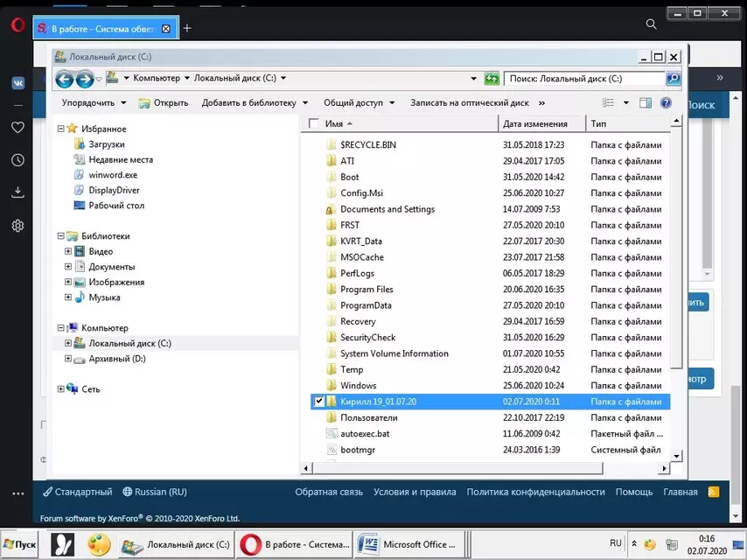Expand the Сеть tree node
Image resolution: width=747 pixels, height=560 pixels.
[x=60, y=388]
